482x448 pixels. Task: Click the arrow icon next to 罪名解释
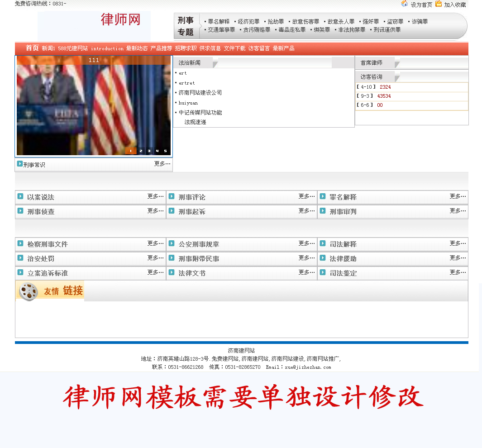coord(323,196)
